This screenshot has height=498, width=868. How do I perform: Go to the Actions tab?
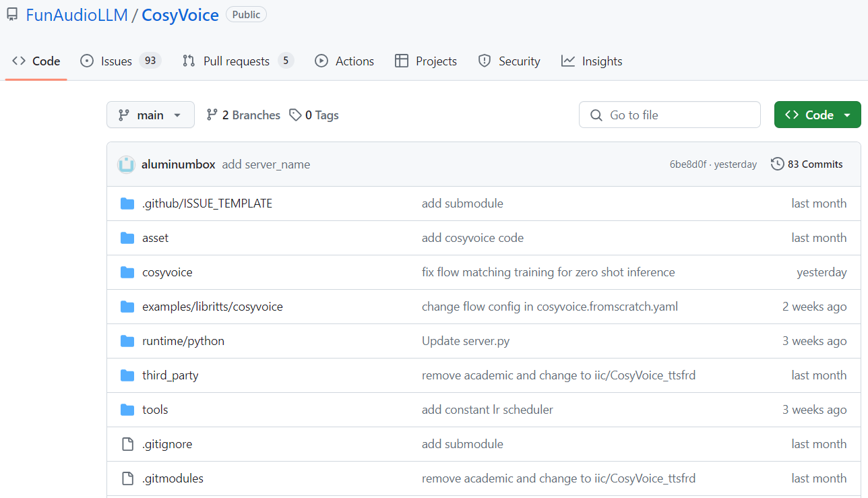(x=344, y=61)
